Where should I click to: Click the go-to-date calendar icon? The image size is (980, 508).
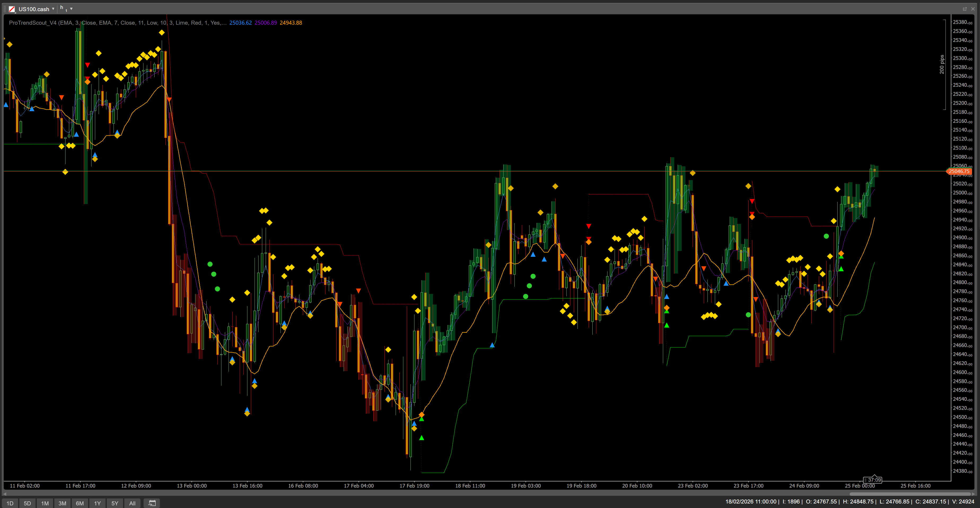pyautogui.click(x=152, y=503)
